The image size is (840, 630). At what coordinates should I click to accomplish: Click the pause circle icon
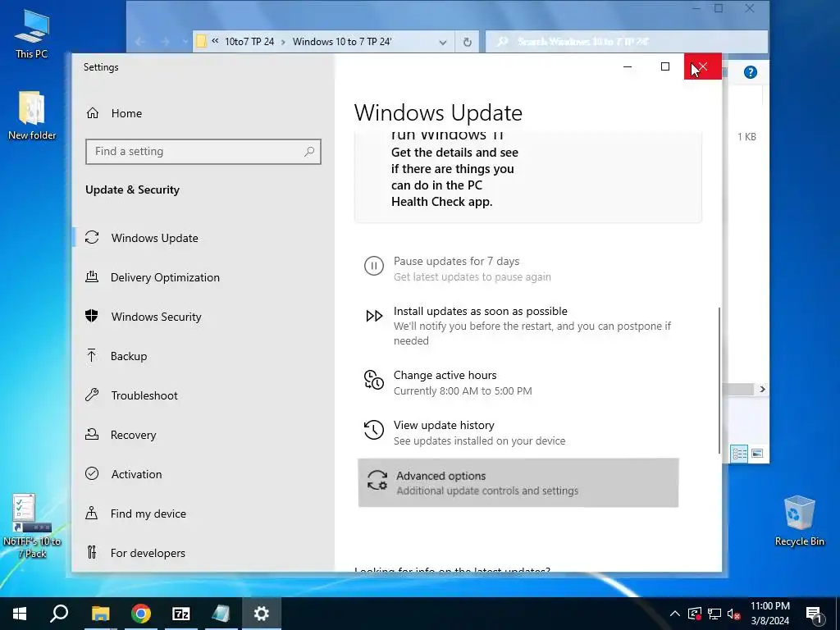pos(374,266)
